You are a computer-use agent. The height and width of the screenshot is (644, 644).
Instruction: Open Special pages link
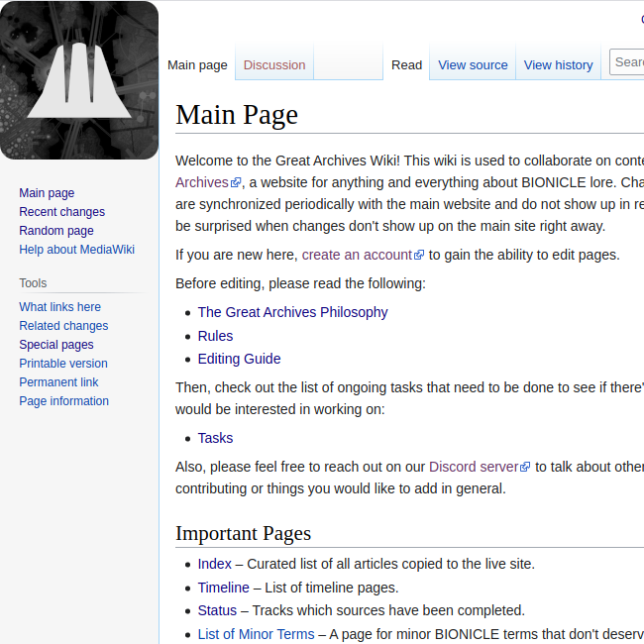coord(56,345)
